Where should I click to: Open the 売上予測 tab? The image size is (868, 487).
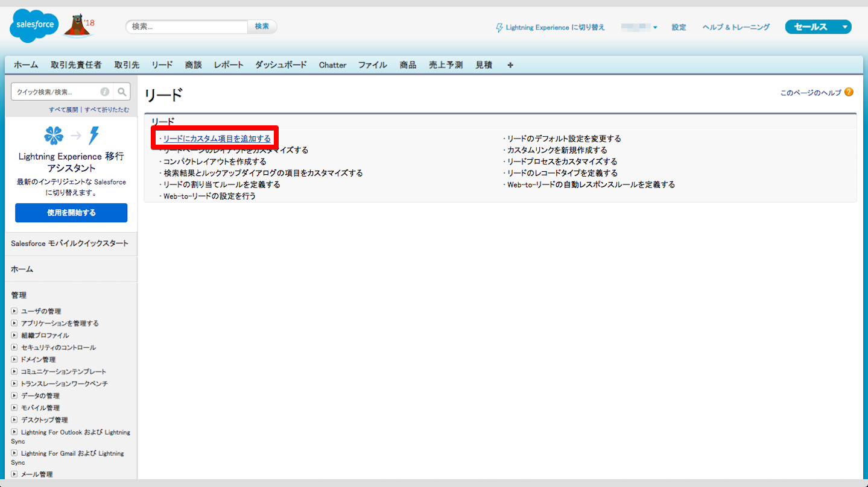[x=446, y=65]
